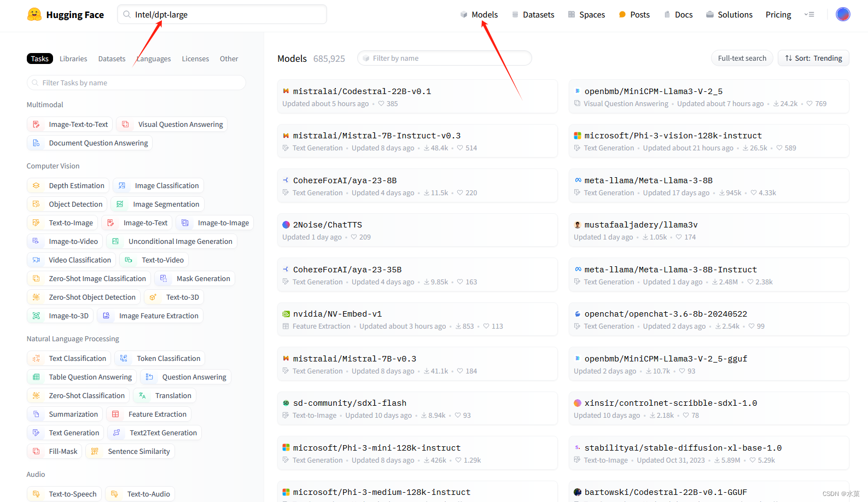Open Docs in the top navigation
868x502 pixels.
click(678, 14)
